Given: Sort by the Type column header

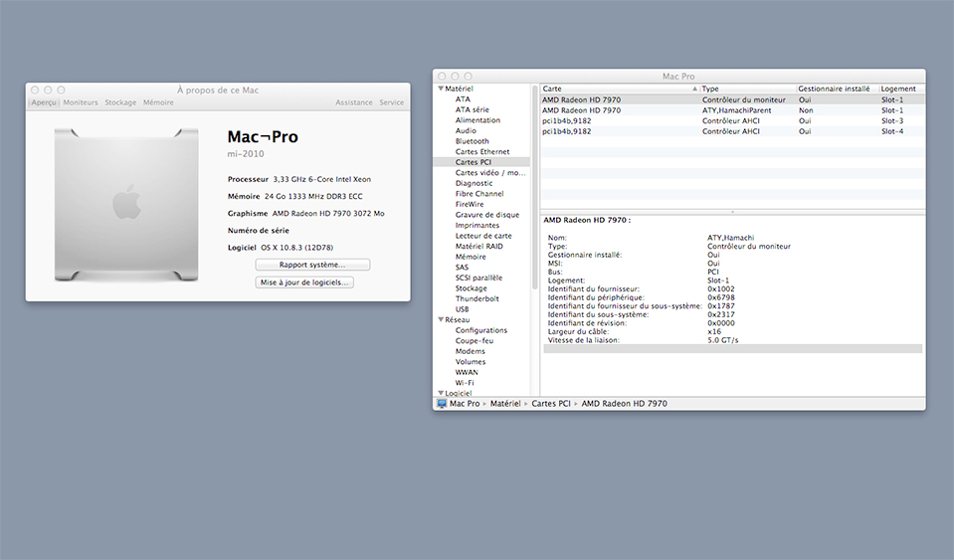Looking at the screenshot, I should [x=748, y=89].
